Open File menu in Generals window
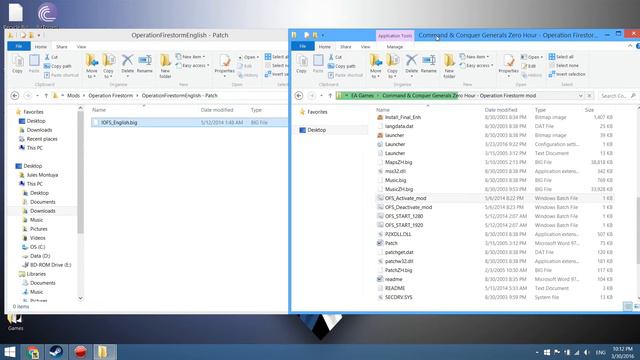The height and width of the screenshot is (360, 640). (x=303, y=47)
